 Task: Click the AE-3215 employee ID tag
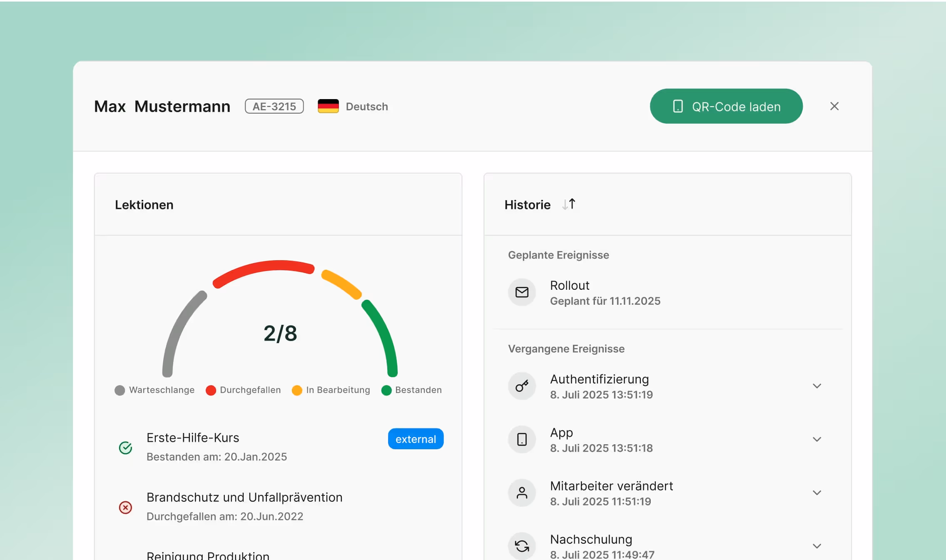coord(274,106)
